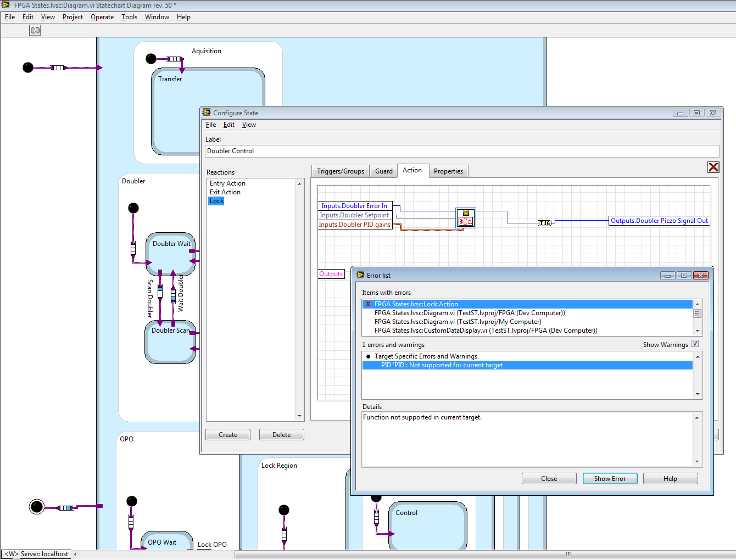736x560 pixels.
Task: Open the Edit menu in Configure State
Action: [229, 125]
